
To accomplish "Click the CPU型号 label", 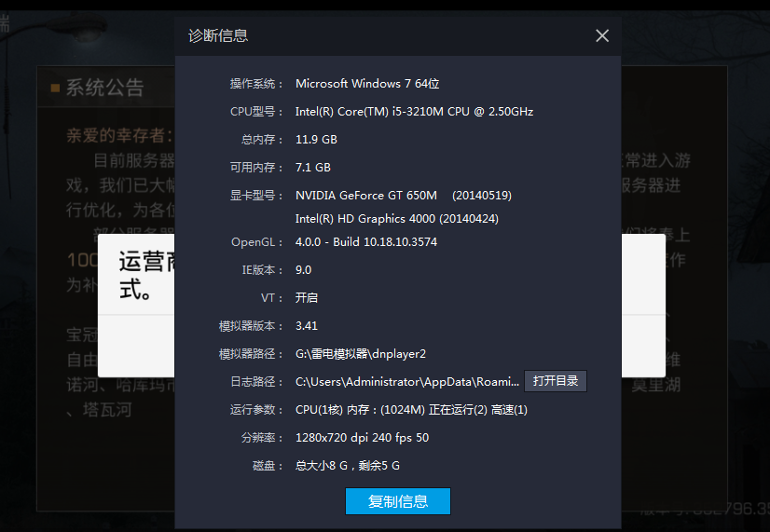I will coord(256,112).
